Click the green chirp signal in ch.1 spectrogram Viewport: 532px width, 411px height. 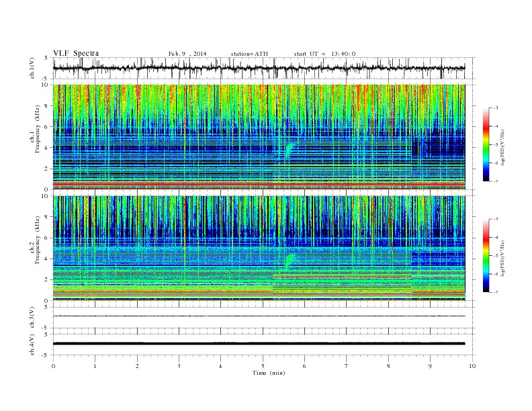[289, 150]
